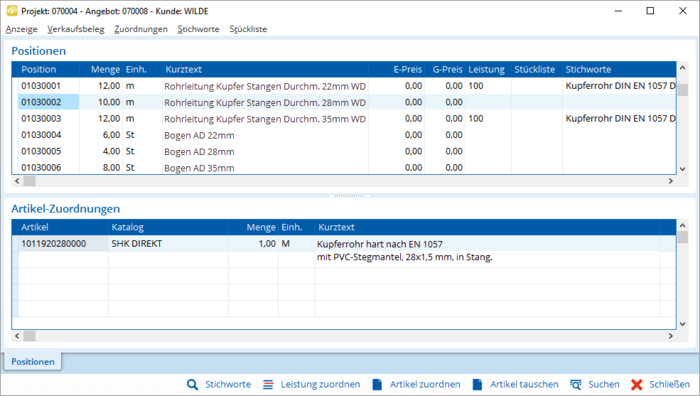Image resolution: width=700 pixels, height=396 pixels.
Task: Select position row 01030004 Bogen AD 22mm
Action: tap(344, 135)
